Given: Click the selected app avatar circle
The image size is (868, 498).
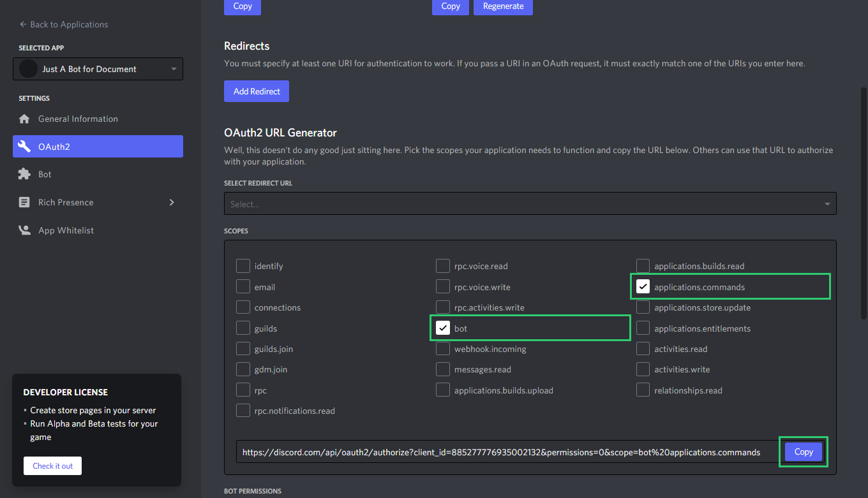Looking at the screenshot, I should click(x=28, y=69).
